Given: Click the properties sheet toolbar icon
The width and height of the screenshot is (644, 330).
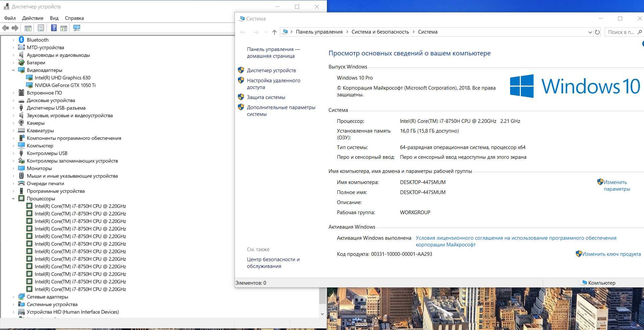Looking at the screenshot, I should pos(41,28).
